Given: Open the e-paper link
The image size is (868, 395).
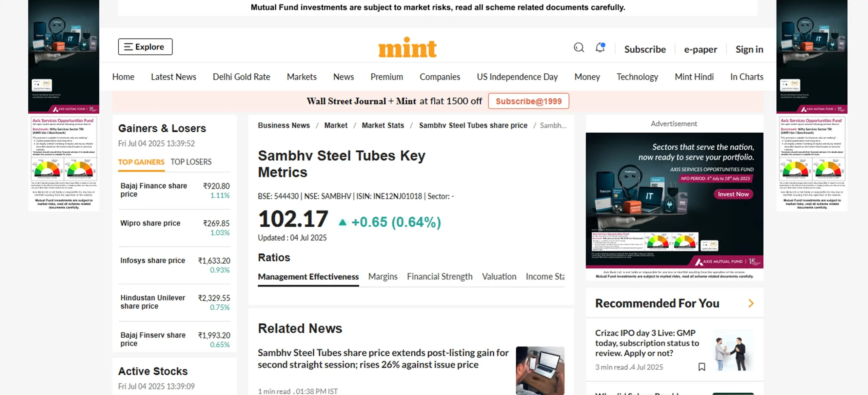Looking at the screenshot, I should (x=700, y=50).
